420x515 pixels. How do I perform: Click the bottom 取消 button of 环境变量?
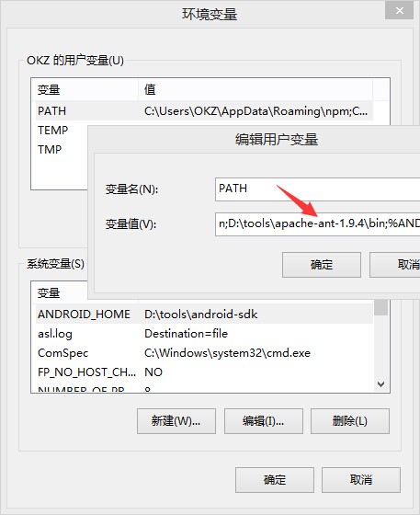click(361, 480)
